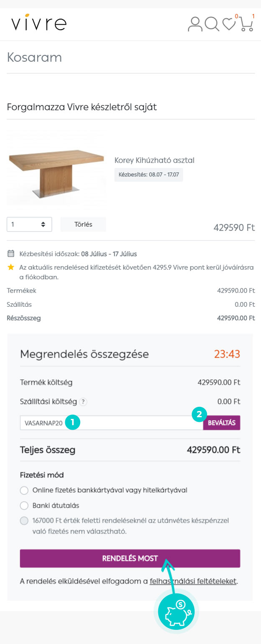This screenshot has width=261, height=644.
Task: Open the shopping cart icon
Action: tap(246, 24)
